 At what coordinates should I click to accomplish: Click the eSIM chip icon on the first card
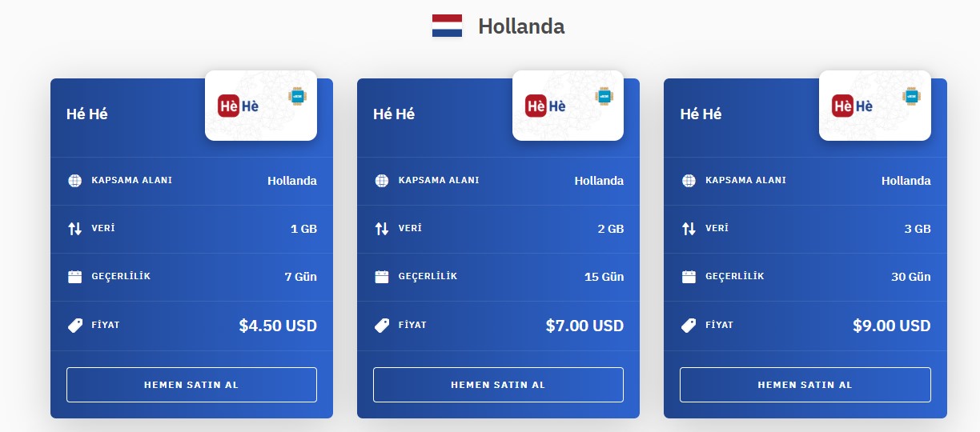click(x=296, y=95)
